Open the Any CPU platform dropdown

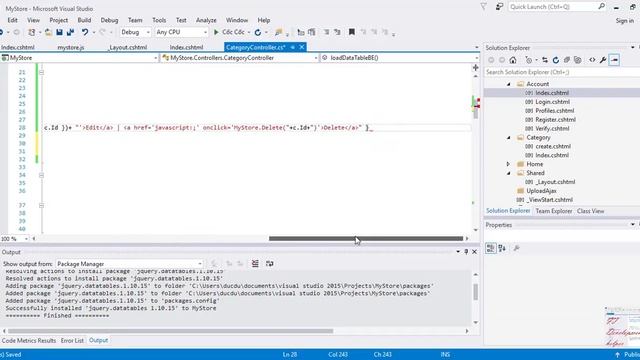205,32
